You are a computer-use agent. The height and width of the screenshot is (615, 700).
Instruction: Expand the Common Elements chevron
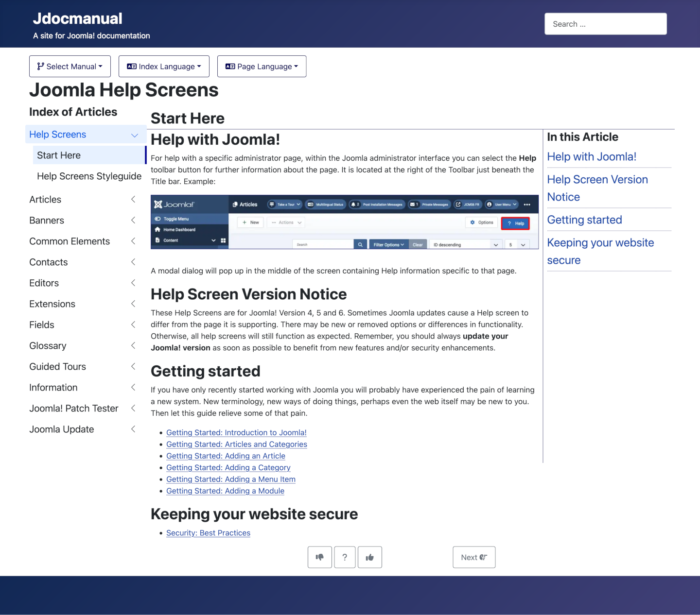tap(133, 241)
